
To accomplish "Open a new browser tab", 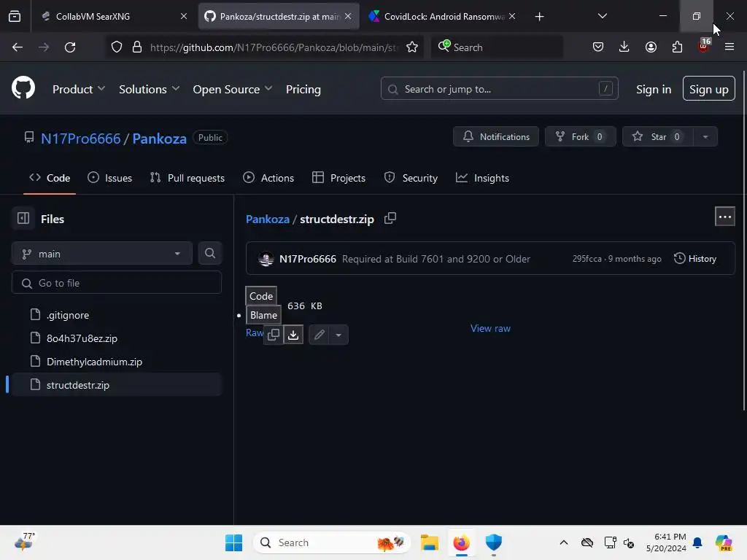I will 539,17.
